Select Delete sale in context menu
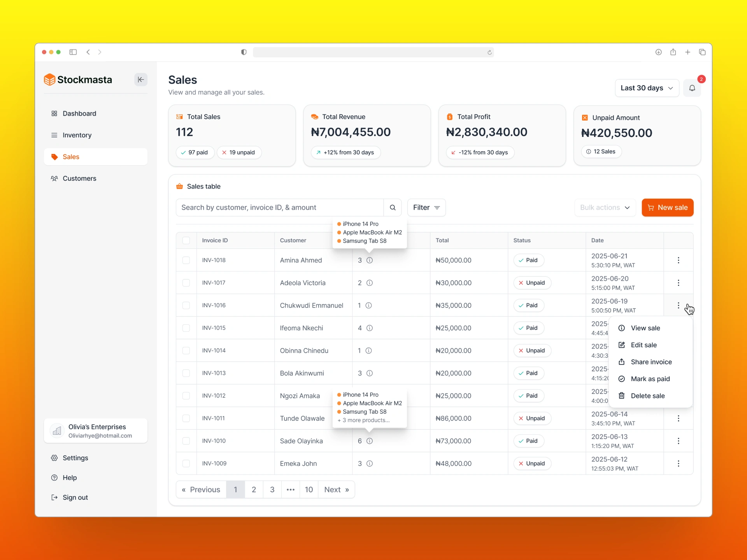Viewport: 747px width, 560px height. click(x=647, y=396)
